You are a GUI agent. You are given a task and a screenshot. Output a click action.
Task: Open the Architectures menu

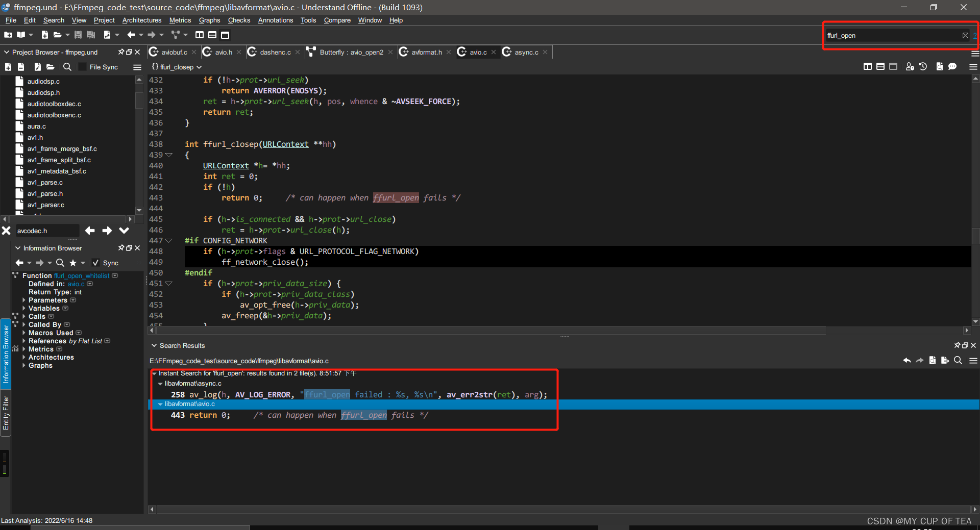point(141,20)
